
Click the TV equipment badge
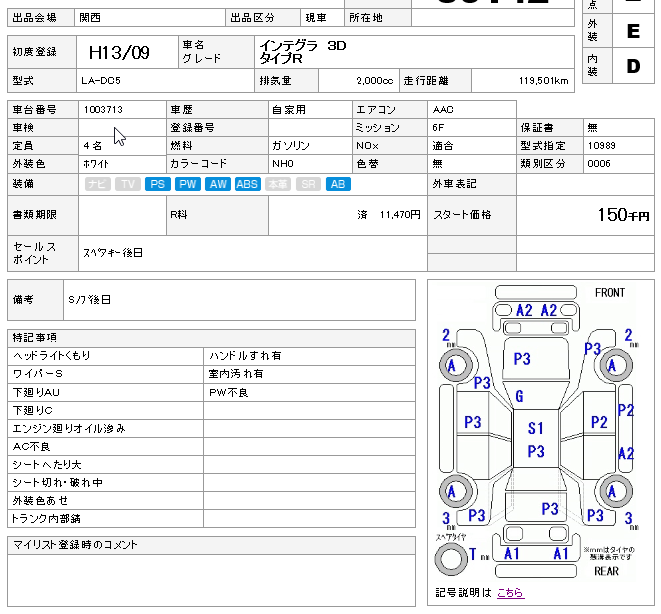[127, 184]
